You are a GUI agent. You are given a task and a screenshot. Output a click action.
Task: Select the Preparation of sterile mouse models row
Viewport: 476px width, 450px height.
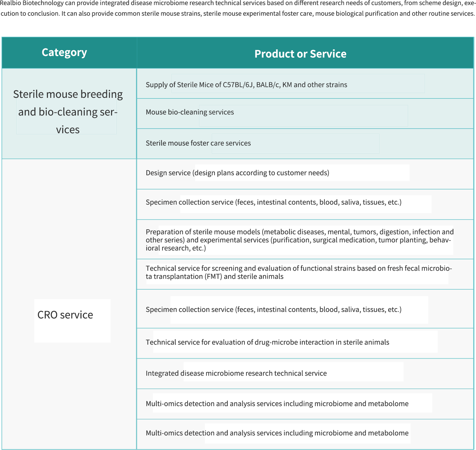tap(299, 240)
